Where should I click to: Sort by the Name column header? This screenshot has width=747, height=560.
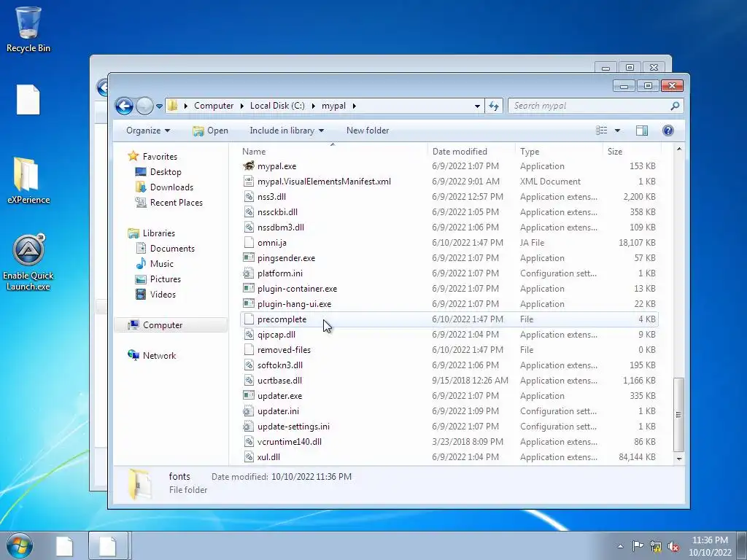254,152
